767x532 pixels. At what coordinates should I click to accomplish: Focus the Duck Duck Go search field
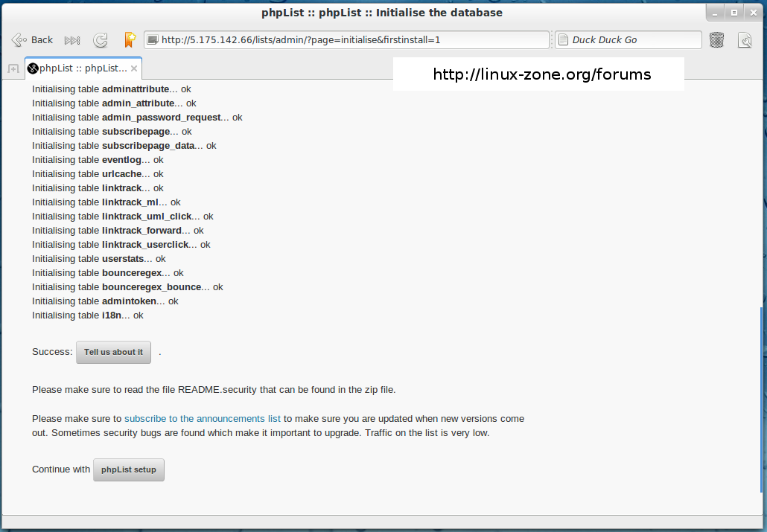pos(633,40)
